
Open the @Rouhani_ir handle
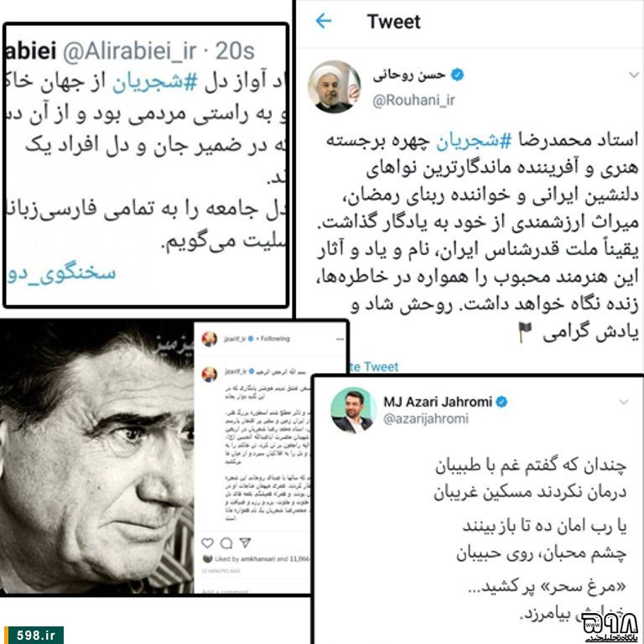coord(413,101)
